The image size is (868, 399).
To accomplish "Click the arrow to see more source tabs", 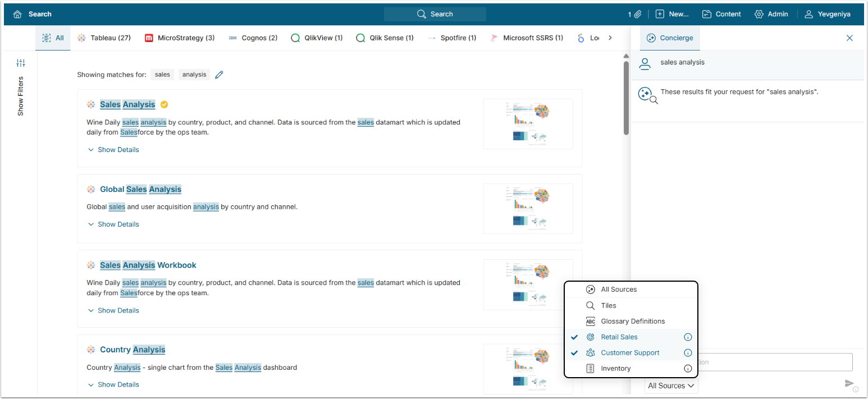I will [610, 38].
